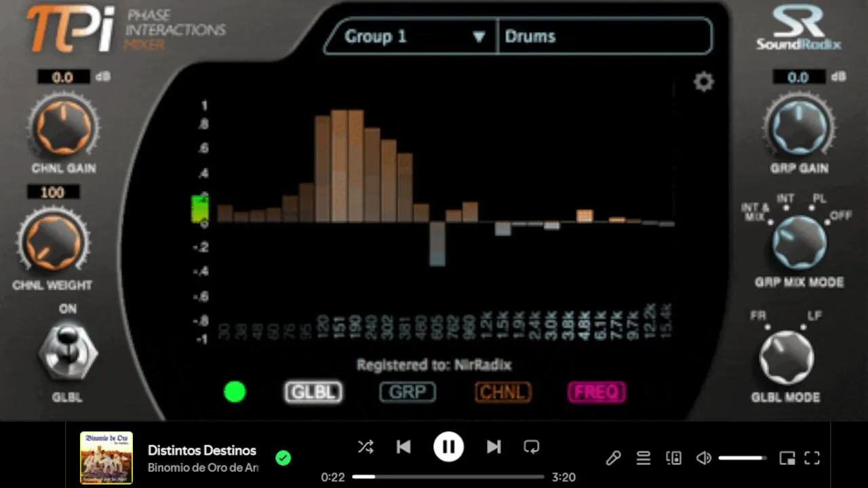Enable repeat mode
This screenshot has width=868, height=488.
tap(532, 447)
